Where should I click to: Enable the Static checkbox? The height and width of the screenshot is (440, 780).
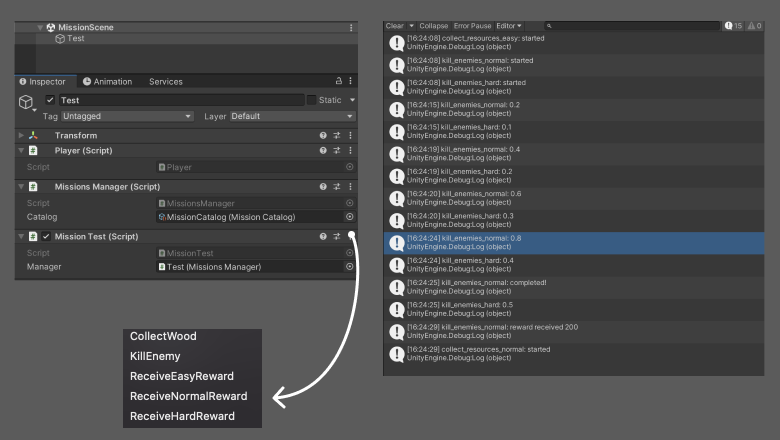click(x=310, y=100)
